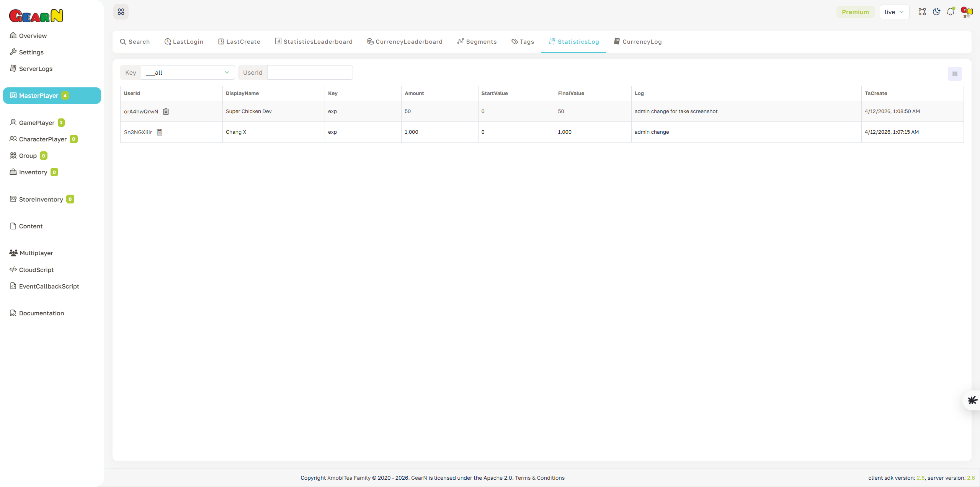The height and width of the screenshot is (487, 980).
Task: Open the user account avatar icon
Action: tap(966, 12)
